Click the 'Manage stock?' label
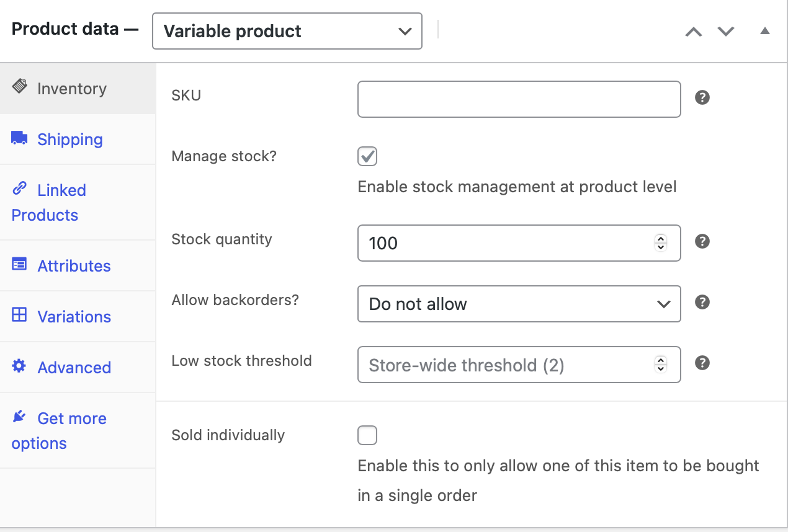Viewport: 788px width, 532px height. pos(224,156)
